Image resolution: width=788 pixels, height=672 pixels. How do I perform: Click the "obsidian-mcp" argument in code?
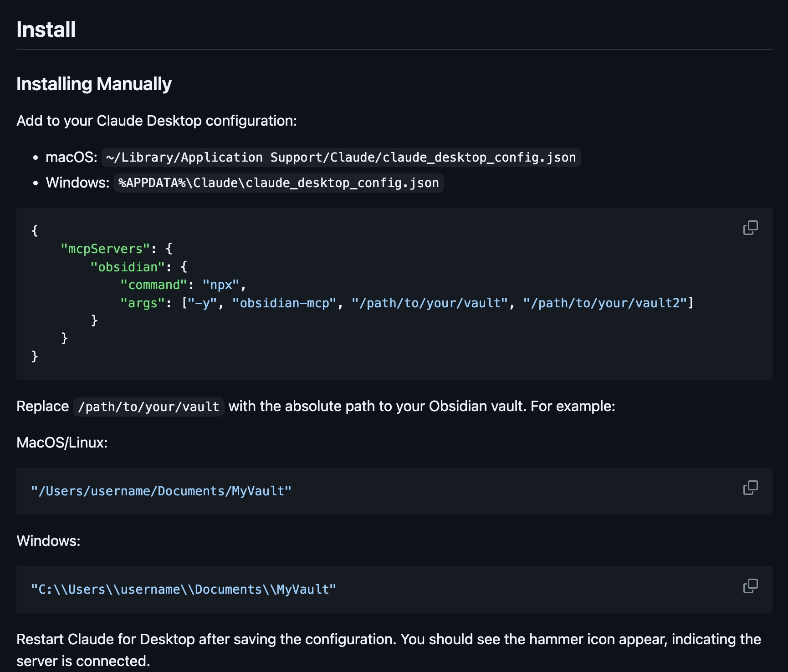coord(284,303)
